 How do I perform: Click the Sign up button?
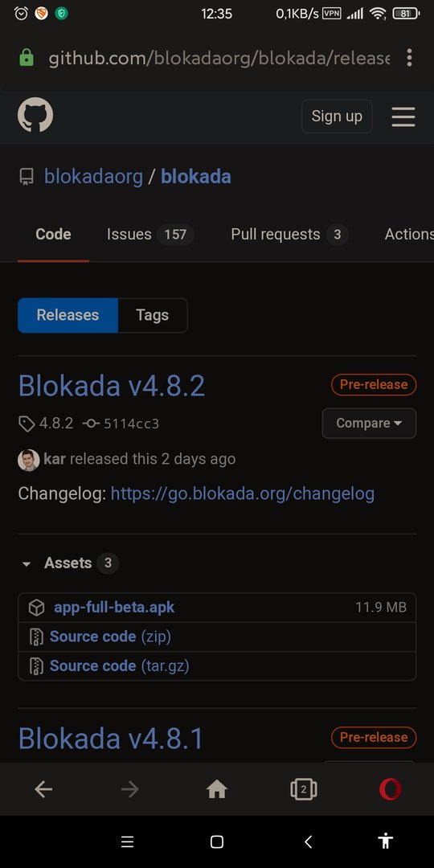click(x=337, y=117)
